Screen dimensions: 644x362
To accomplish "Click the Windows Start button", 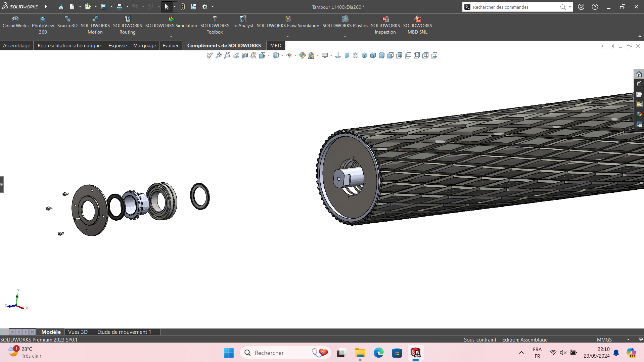I will click(229, 353).
